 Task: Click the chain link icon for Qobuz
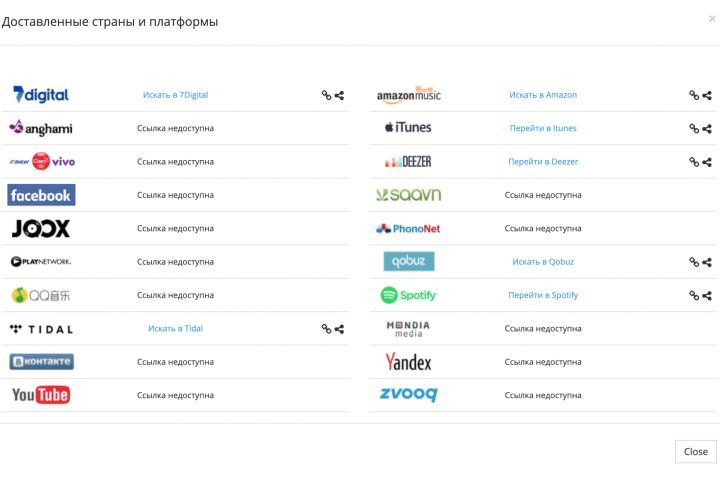(694, 262)
